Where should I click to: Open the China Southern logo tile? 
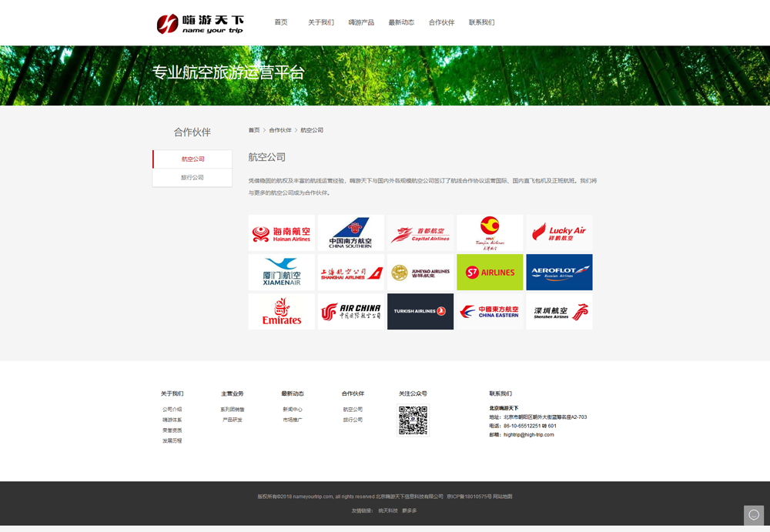pyautogui.click(x=350, y=233)
